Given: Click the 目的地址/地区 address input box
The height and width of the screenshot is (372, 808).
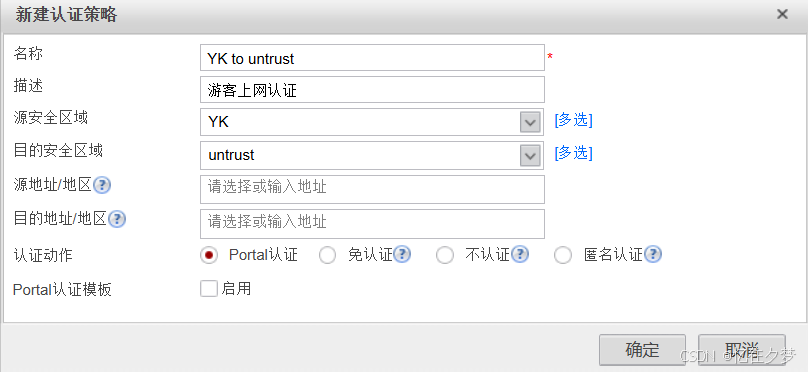Looking at the screenshot, I should [372, 224].
